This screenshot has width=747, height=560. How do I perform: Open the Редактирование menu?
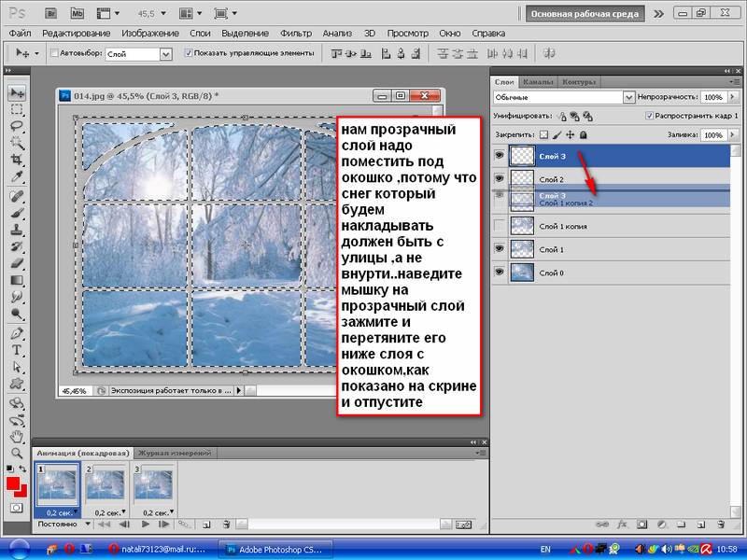tap(77, 34)
